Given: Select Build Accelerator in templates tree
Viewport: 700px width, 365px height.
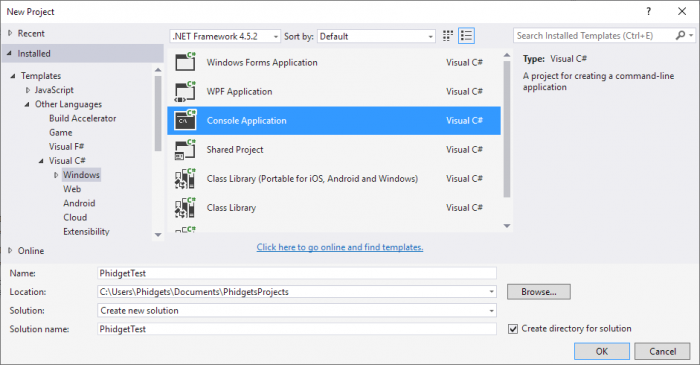Looking at the screenshot, I should 83,118.
